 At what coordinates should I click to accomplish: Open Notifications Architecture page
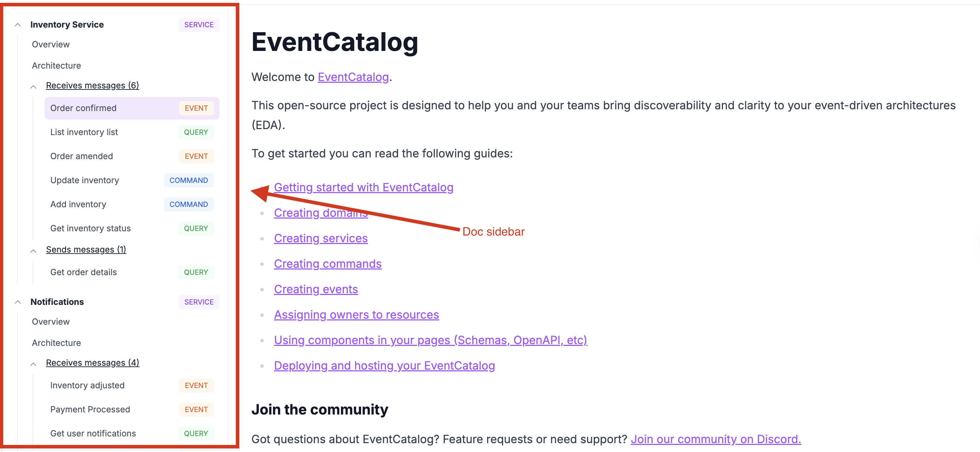point(56,343)
